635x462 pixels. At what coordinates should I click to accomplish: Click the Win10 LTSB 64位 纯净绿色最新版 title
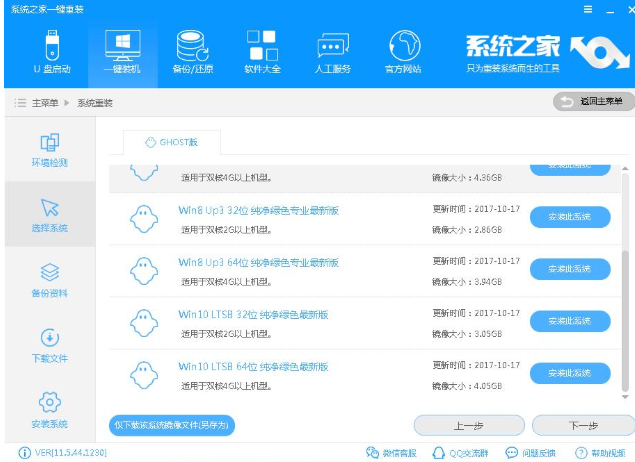(253, 367)
